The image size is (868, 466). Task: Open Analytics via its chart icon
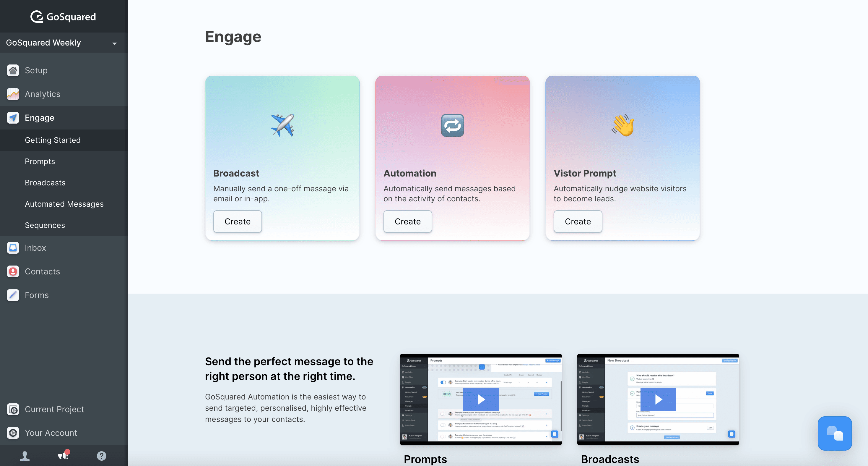pyautogui.click(x=13, y=94)
